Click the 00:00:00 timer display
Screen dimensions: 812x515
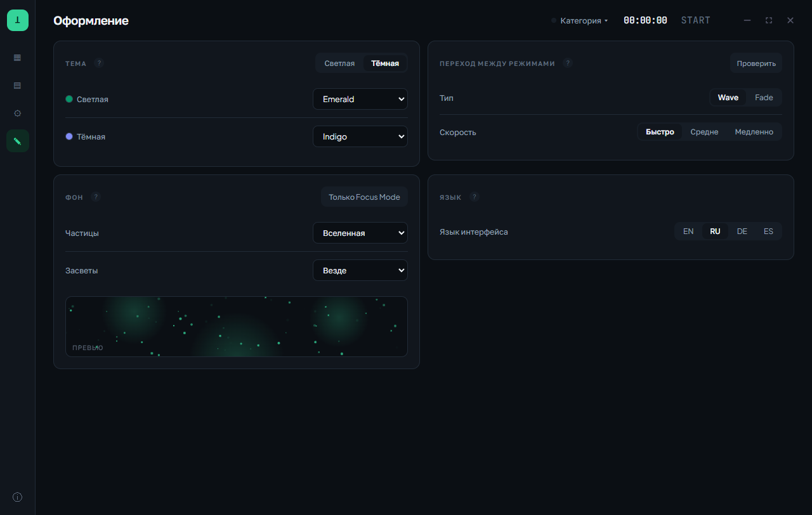click(645, 20)
